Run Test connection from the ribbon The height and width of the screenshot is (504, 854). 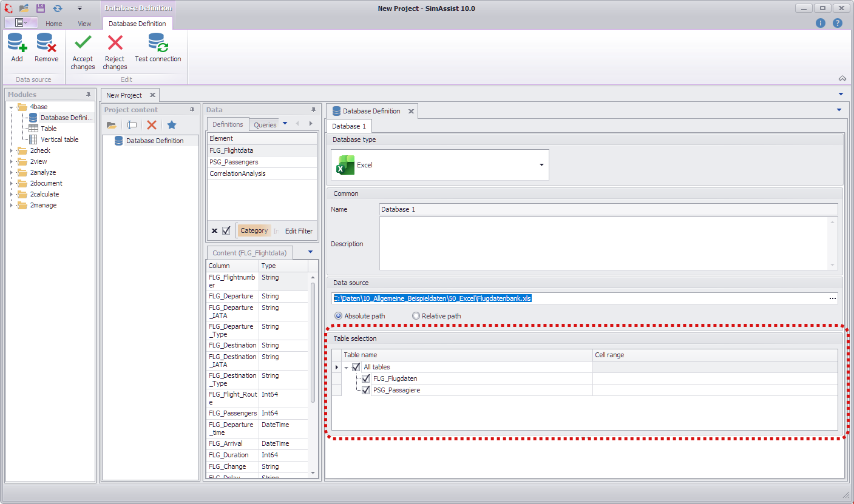[x=158, y=43]
